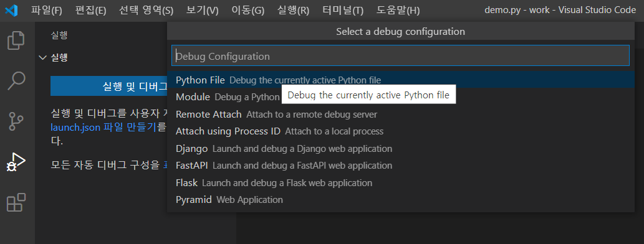
Task: Open the 터미널(T) menu
Action: 343,11
